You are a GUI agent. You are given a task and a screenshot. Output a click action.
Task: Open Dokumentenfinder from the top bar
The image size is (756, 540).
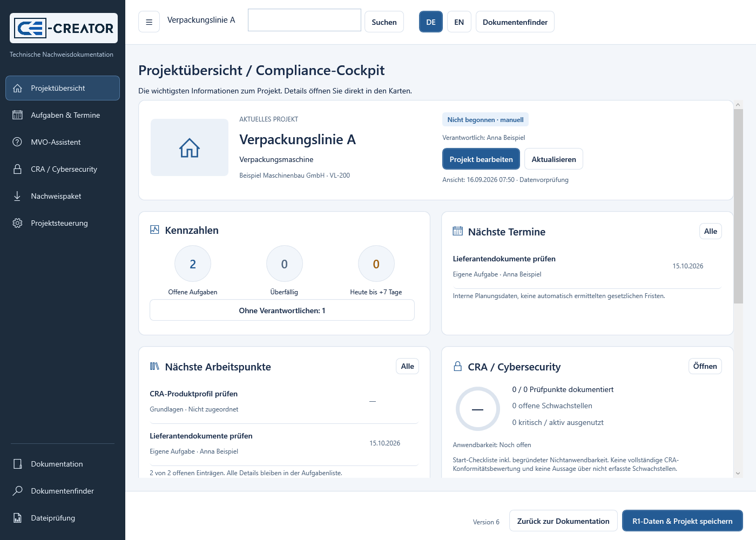click(515, 22)
